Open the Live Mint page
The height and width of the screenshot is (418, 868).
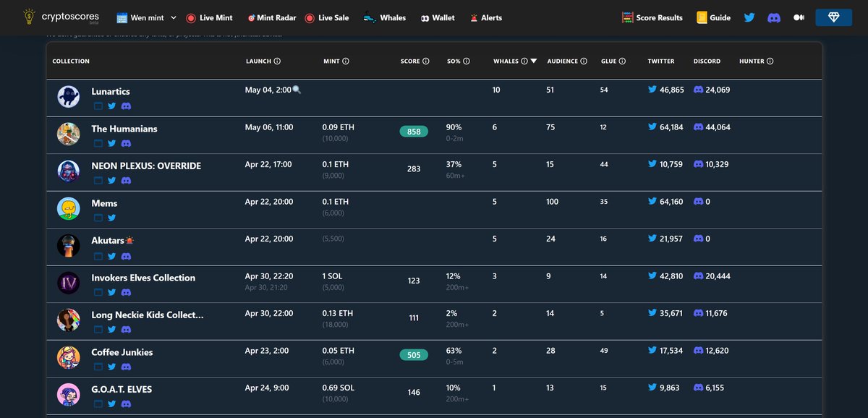[209, 17]
